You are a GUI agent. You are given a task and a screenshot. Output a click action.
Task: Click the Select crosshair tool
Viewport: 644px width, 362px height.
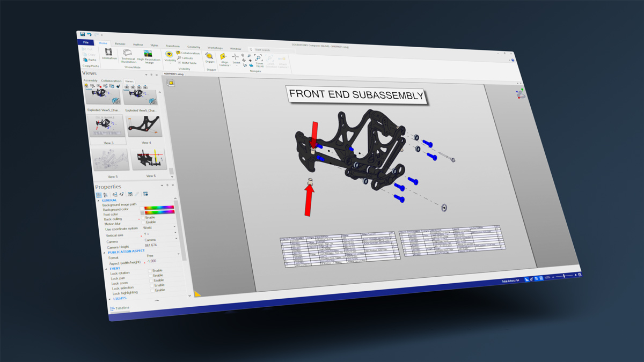[x=235, y=57]
